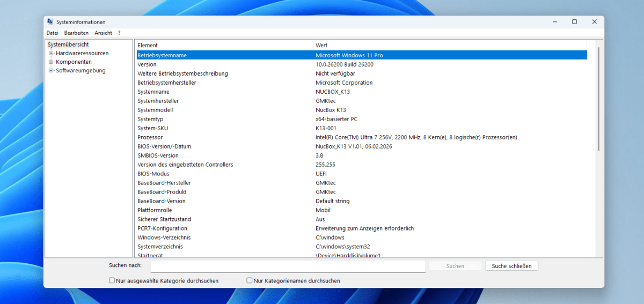The image size is (644, 304).
Task: Click value NucBox_K13 V1.01, 06.02.2026
Action: [354, 146]
